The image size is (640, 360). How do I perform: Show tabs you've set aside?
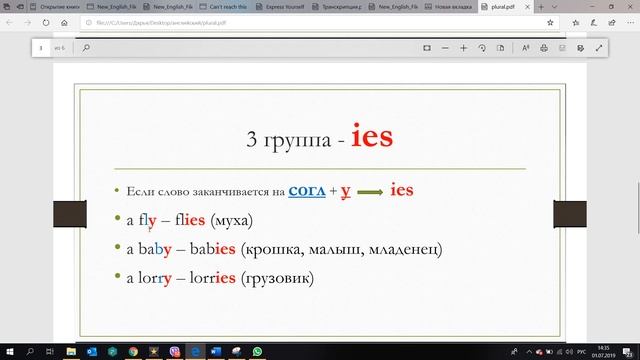[x=6, y=7]
